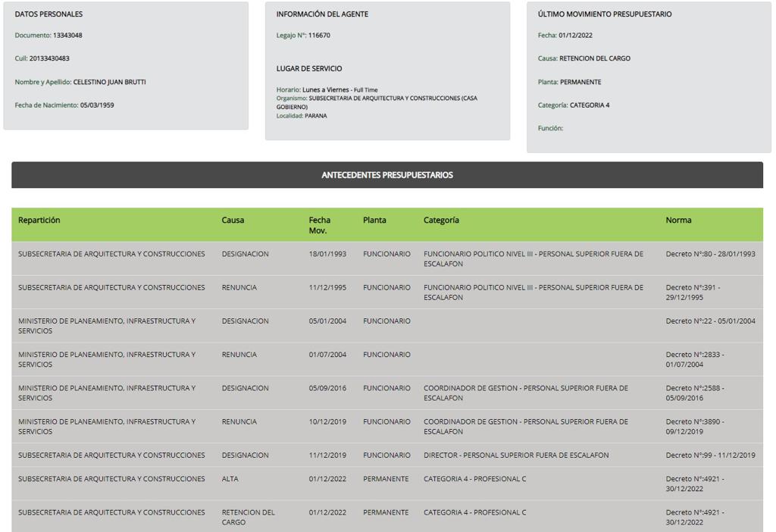The width and height of the screenshot is (776, 532).
Task: Click the Categoría column header
Action: click(x=441, y=221)
